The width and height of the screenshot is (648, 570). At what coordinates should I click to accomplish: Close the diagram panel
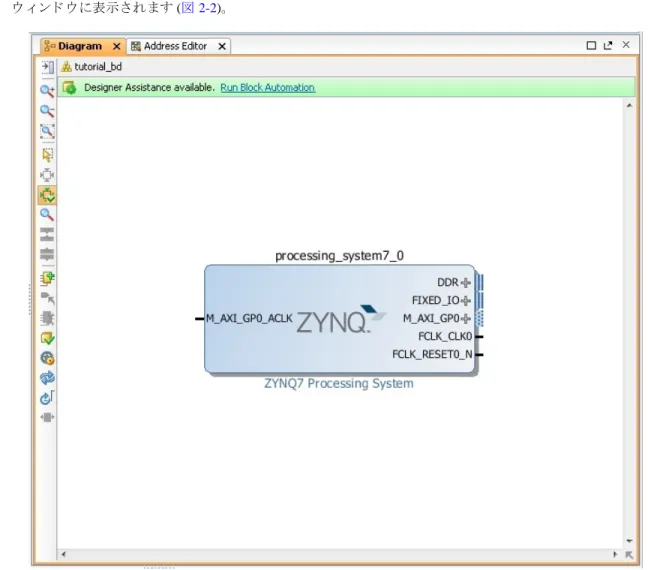click(626, 45)
